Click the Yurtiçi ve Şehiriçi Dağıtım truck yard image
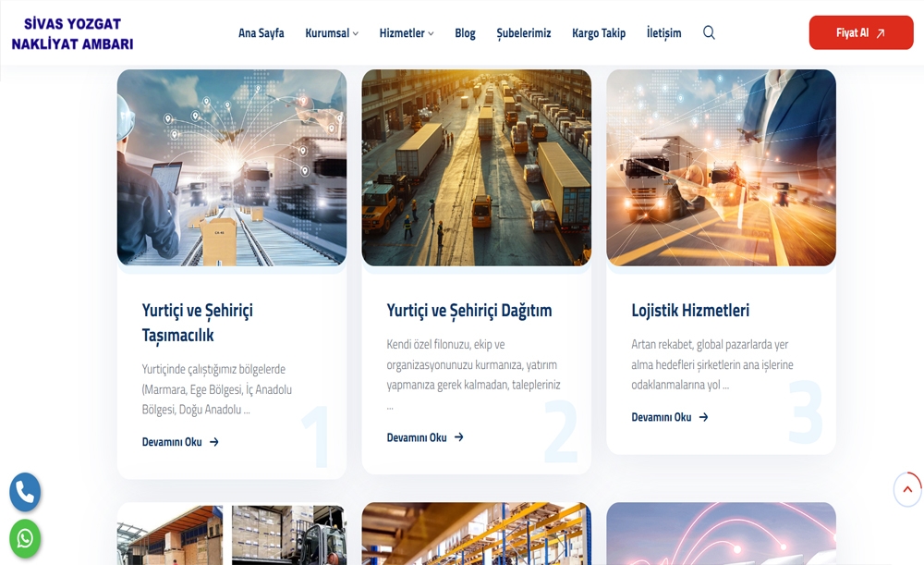Image resolution: width=924 pixels, height=565 pixels. click(x=476, y=167)
